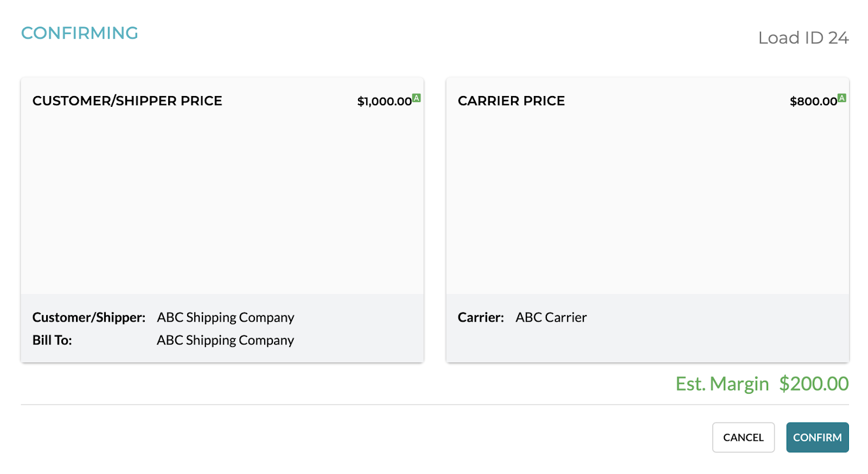Click Bill To value ABC Shipping Company
Viewport: 868px width, 474px height.
226,340
